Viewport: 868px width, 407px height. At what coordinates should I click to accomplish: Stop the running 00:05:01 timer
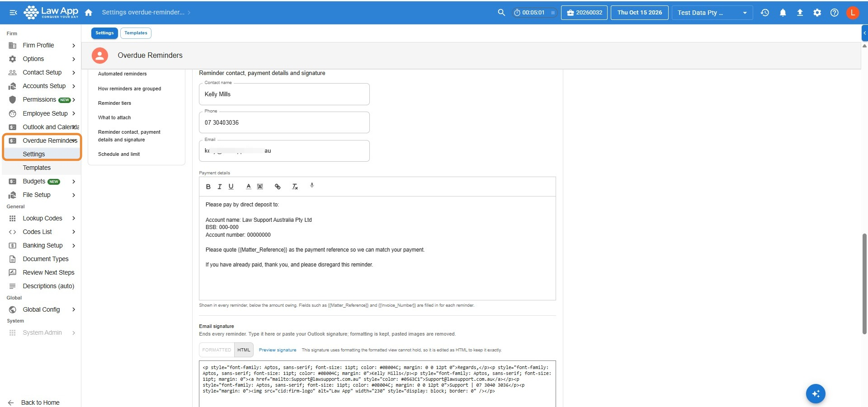click(552, 13)
